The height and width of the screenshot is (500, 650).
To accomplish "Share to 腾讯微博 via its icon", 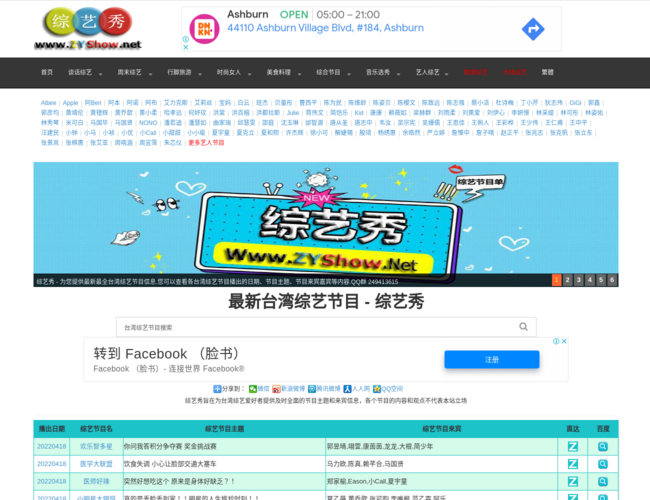I will 312,389.
